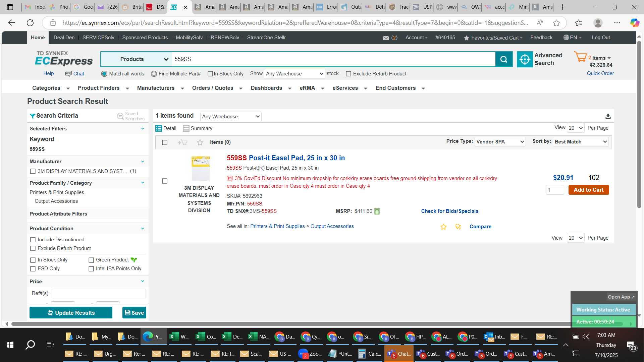Save the search criteria

pyautogui.click(x=134, y=313)
